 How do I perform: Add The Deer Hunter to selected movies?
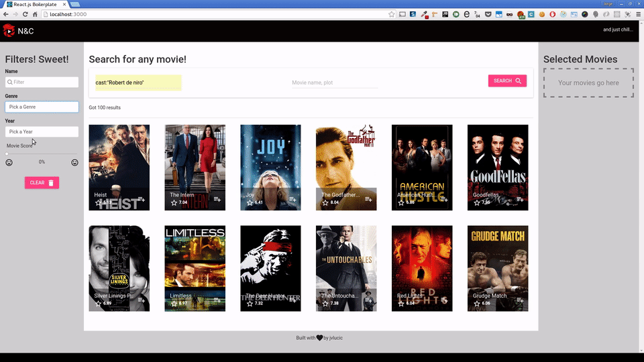pyautogui.click(x=292, y=300)
